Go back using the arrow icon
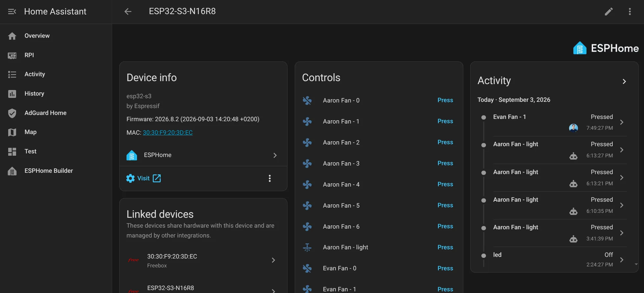This screenshot has height=293, width=644. coord(128,11)
